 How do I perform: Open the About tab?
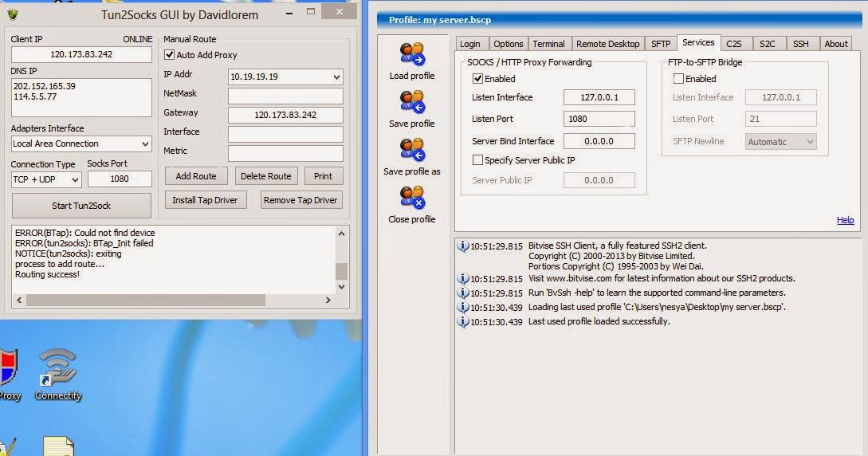[836, 44]
